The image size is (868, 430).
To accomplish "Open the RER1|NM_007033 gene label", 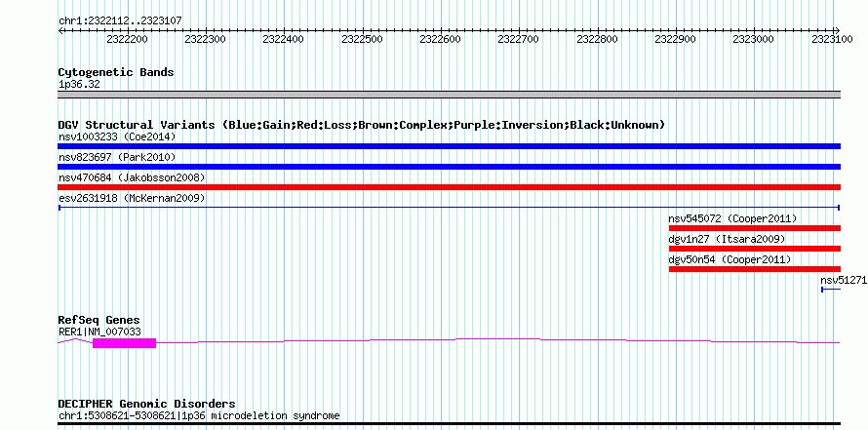I will coord(99,332).
